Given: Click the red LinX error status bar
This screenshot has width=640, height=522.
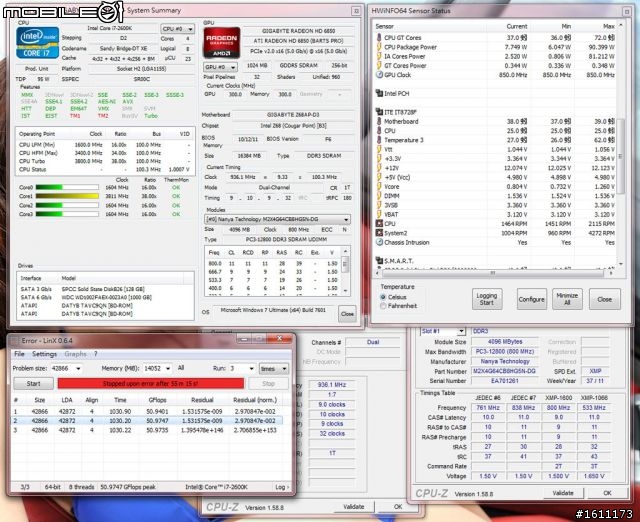Looking at the screenshot, I should click(151, 384).
